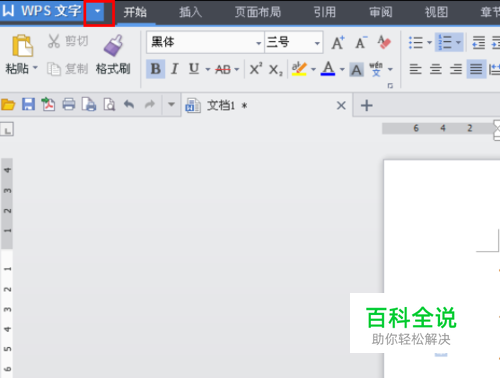Screen dimensions: 500x378
Task: Switch to the 视图 ribbon tab
Action: (436, 12)
